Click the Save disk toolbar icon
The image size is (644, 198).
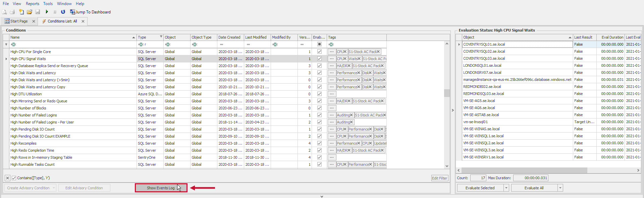38,12
